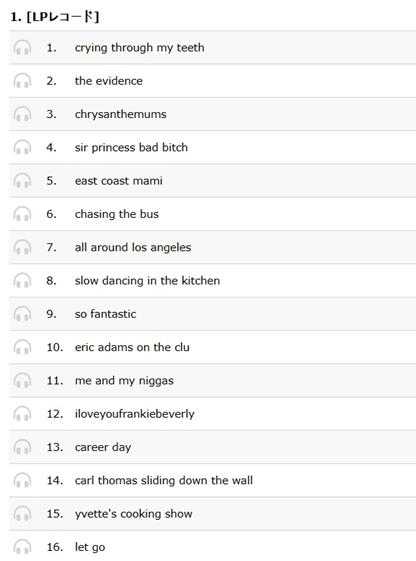This screenshot has width=416, height=561.
Task: Select track 11 row title text
Action: 124,381
